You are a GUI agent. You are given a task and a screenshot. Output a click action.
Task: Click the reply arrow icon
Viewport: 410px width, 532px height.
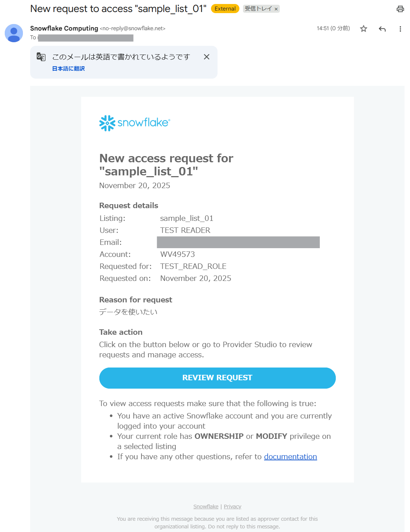pyautogui.click(x=382, y=29)
